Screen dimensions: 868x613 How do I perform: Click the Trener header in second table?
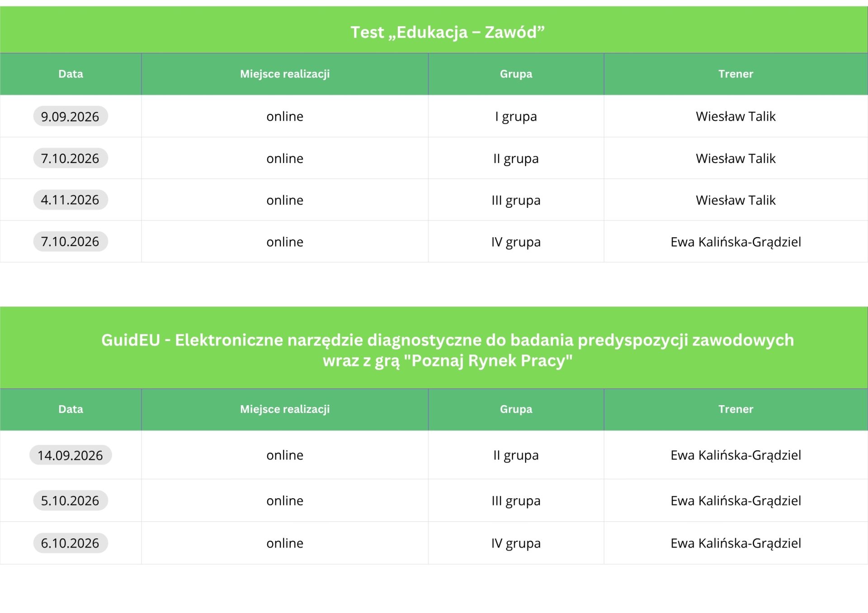click(736, 409)
